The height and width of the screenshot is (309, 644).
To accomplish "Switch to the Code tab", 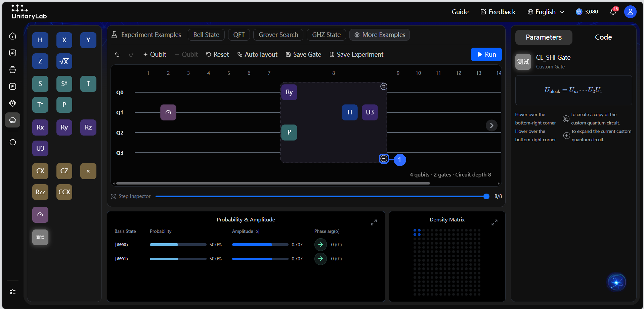I will click(x=603, y=37).
